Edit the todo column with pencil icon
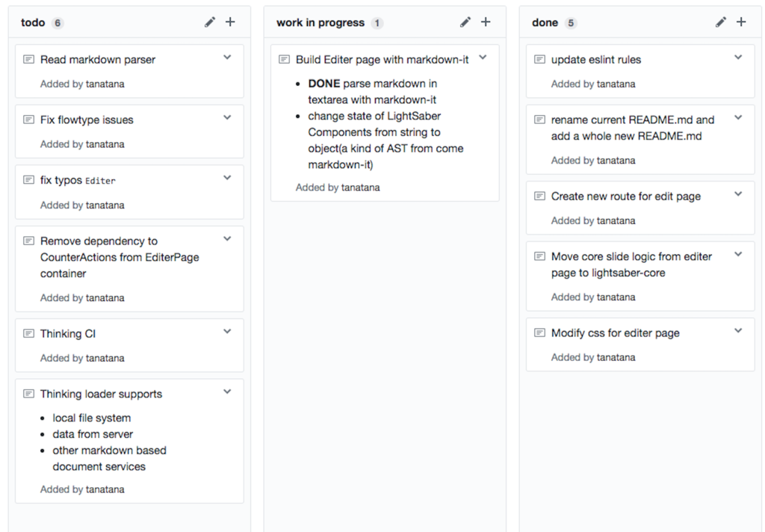This screenshot has width=765, height=532. pyautogui.click(x=210, y=22)
